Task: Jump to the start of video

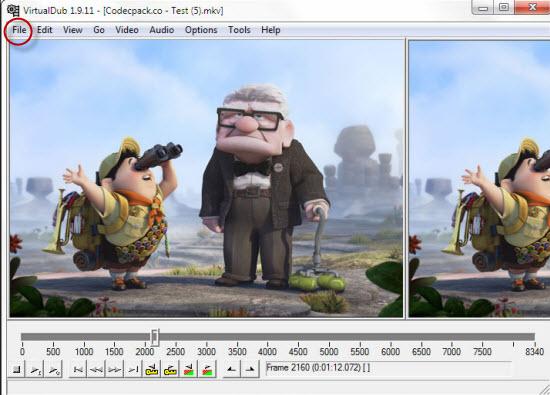Action: 78,369
